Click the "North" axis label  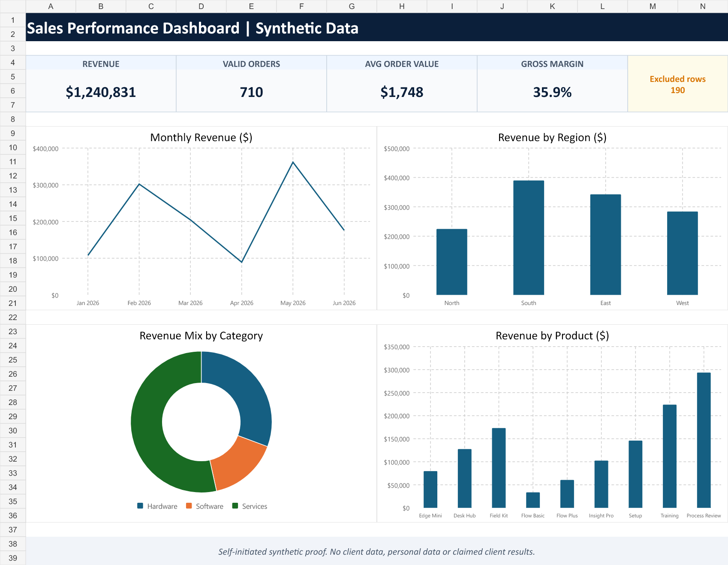(452, 303)
